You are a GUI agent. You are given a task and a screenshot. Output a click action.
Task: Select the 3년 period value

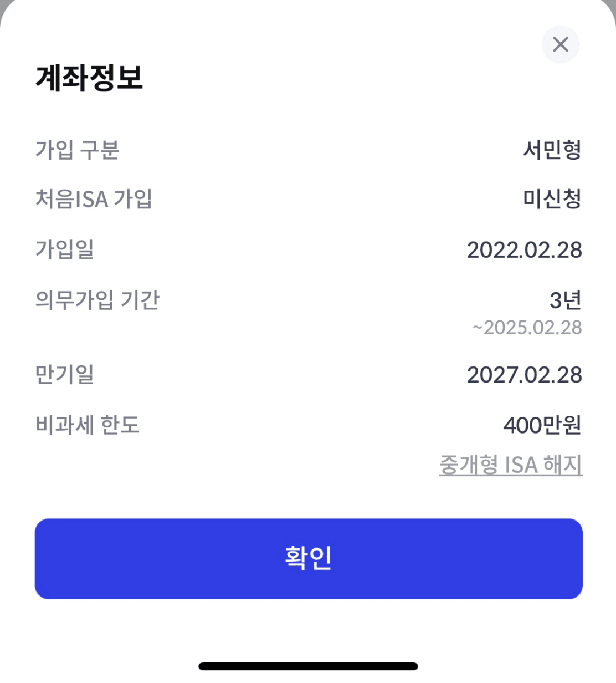[565, 300]
